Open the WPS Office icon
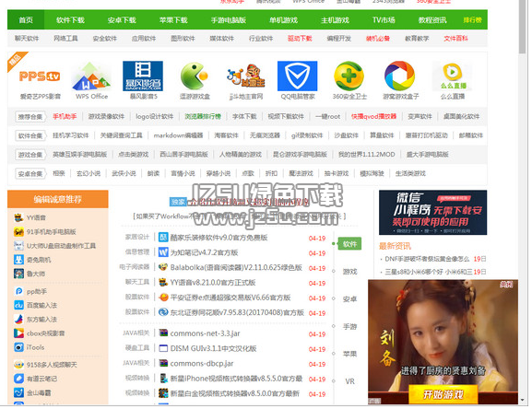 tap(91, 76)
